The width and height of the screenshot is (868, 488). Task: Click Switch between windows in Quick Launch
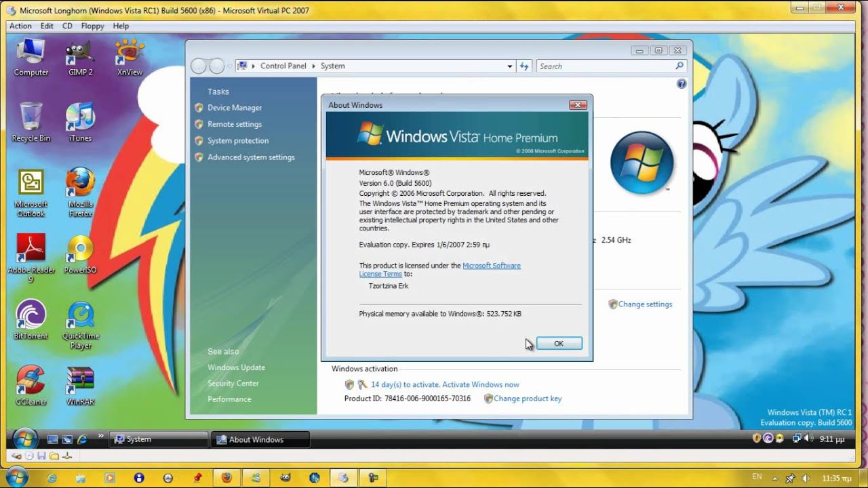tap(67, 439)
